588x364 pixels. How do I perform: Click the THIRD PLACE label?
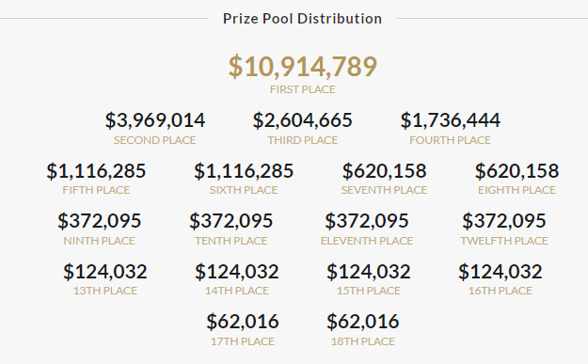303,140
